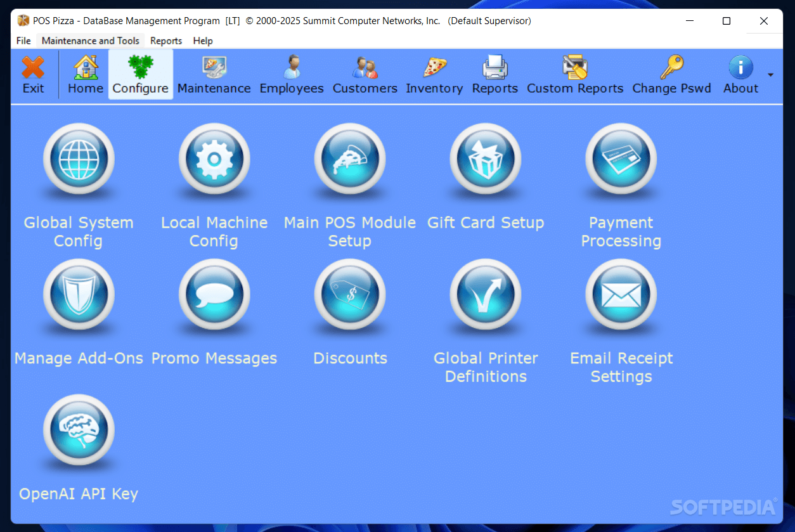Open Reports printer button in toolbar
Screen dimensions: 795x532
495,75
